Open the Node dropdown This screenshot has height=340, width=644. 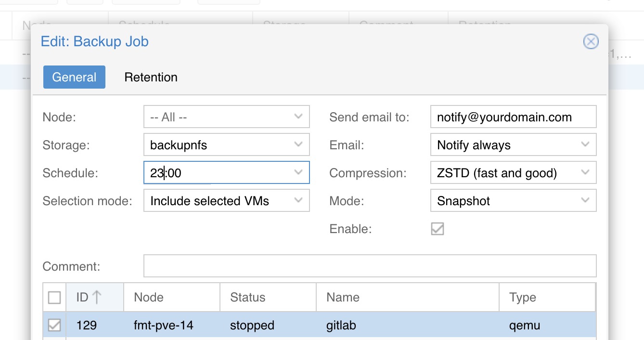pos(298,117)
